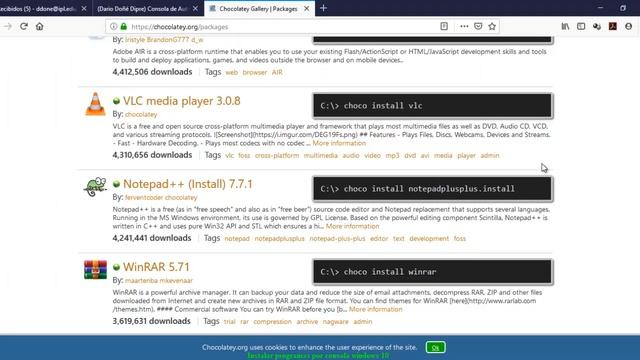640x360 pixels.
Task: Open maartenba author link under WinRAR
Action: click(141, 281)
